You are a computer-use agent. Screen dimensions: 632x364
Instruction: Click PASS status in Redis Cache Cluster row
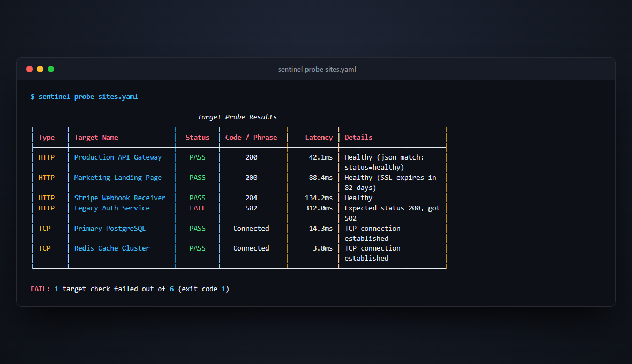click(198, 248)
